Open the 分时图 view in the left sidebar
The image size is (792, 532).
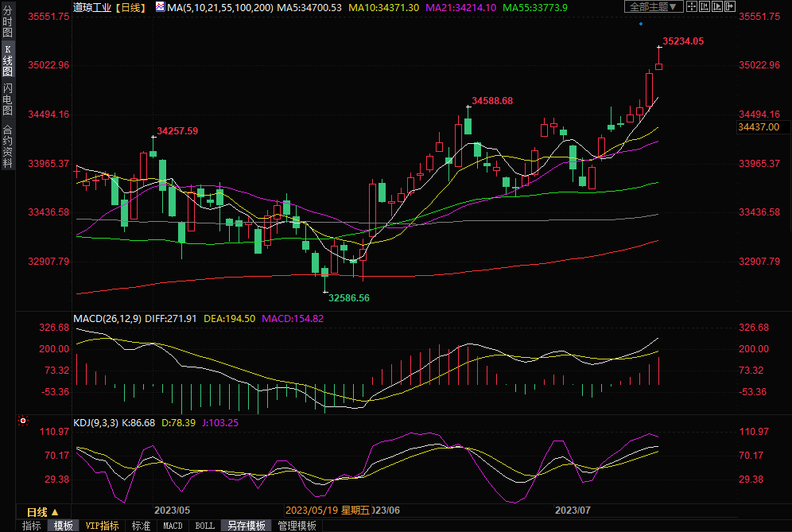coord(7,24)
